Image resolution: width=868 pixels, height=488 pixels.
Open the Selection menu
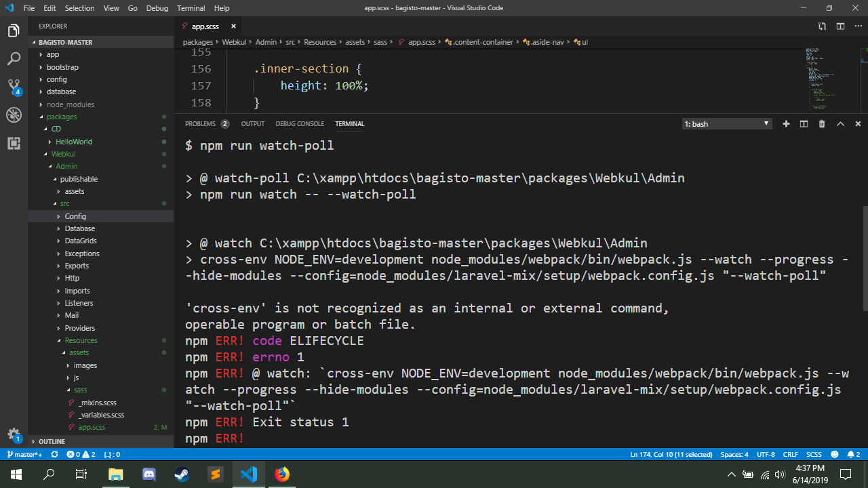tap(80, 8)
